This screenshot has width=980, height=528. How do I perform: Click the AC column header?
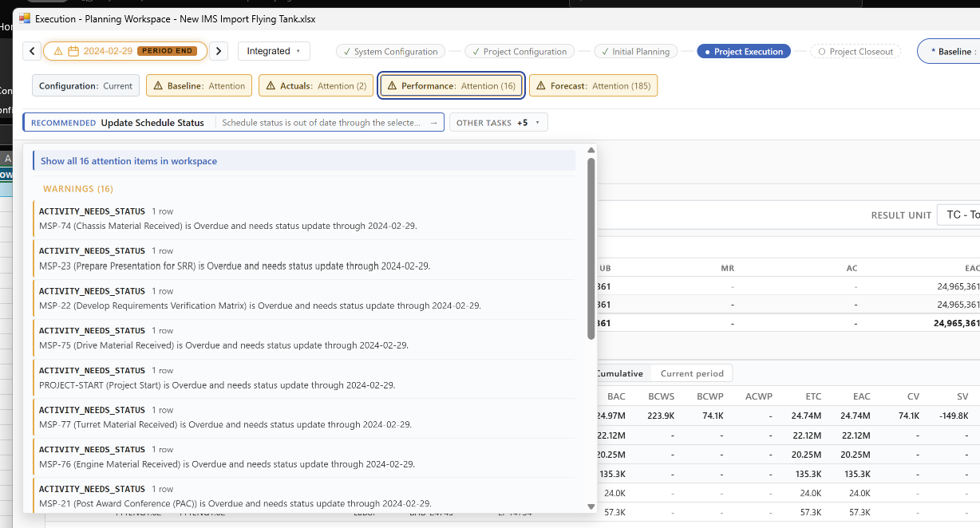pos(852,269)
